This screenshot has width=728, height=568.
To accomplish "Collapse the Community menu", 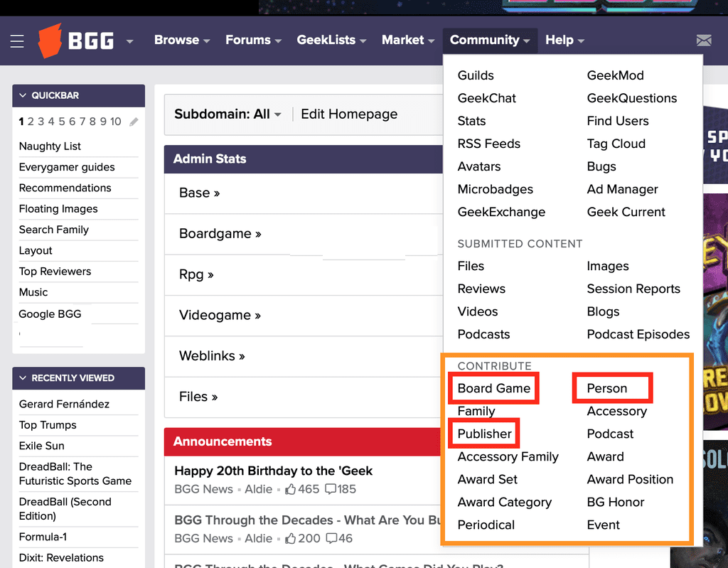I will 490,40.
